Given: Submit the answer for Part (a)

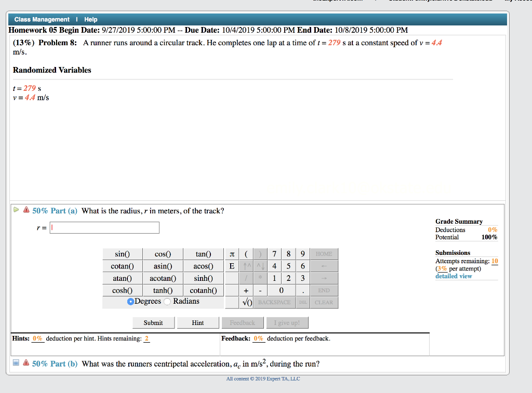Looking at the screenshot, I should tap(153, 322).
